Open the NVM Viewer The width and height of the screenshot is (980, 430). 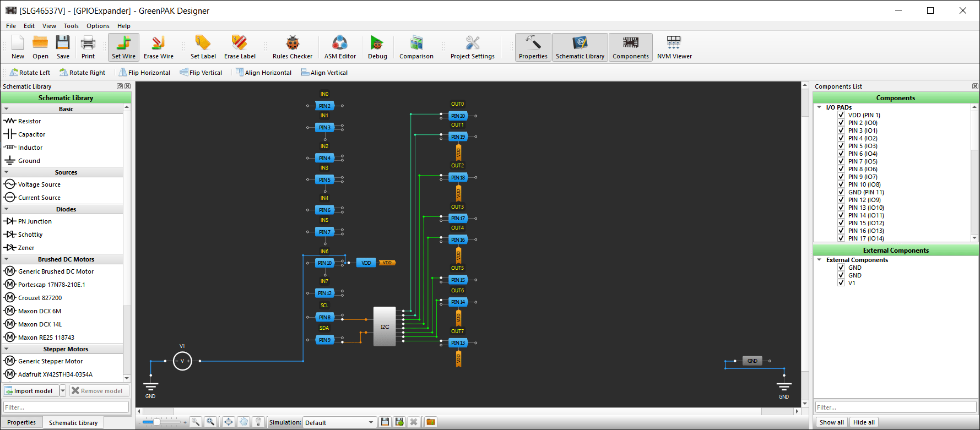click(674, 47)
